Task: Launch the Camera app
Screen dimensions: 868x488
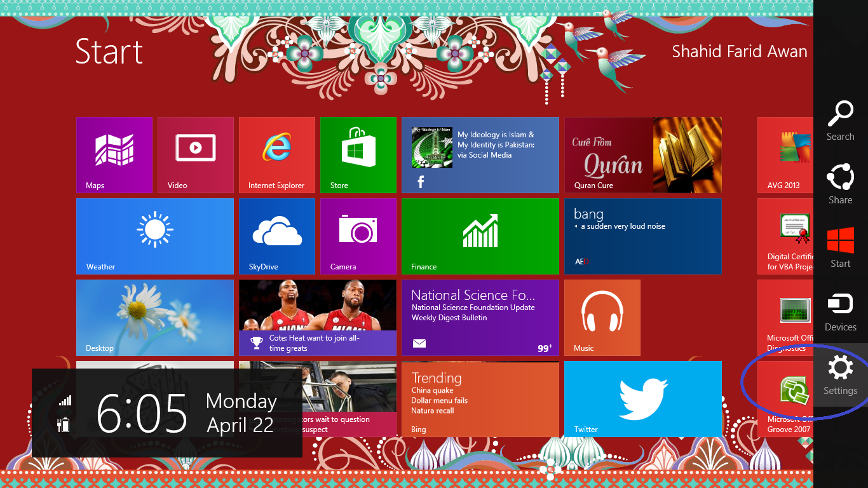Action: click(x=358, y=236)
